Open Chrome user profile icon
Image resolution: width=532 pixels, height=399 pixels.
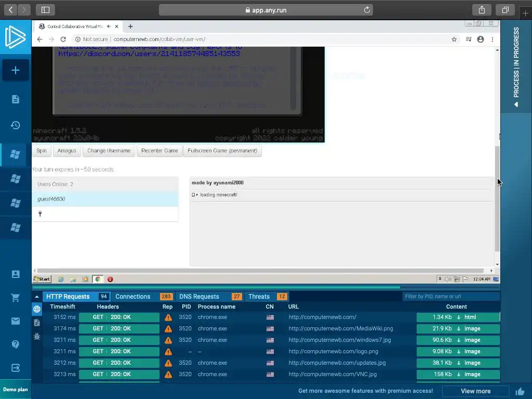tap(481, 39)
